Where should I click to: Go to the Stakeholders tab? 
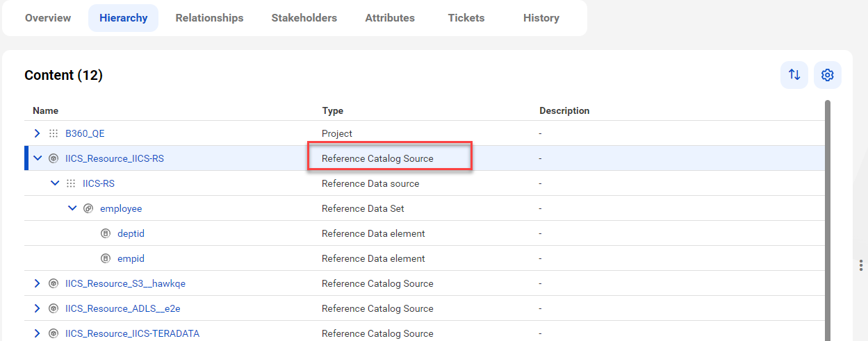click(304, 18)
